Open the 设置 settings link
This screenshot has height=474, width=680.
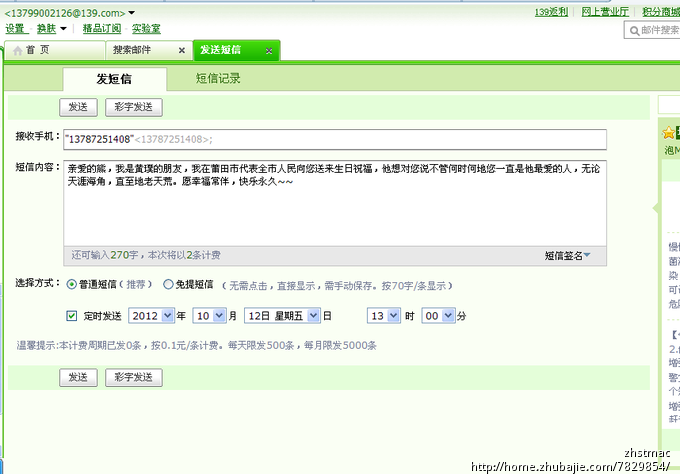click(15, 29)
